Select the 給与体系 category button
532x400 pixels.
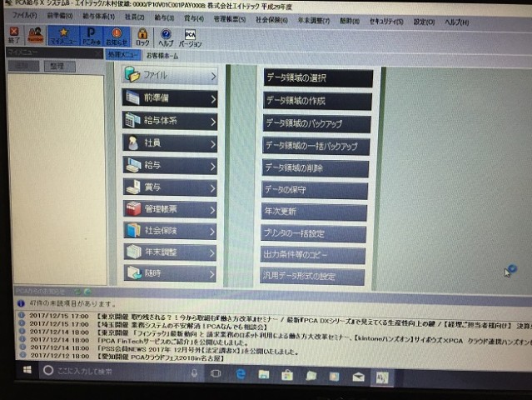point(170,121)
